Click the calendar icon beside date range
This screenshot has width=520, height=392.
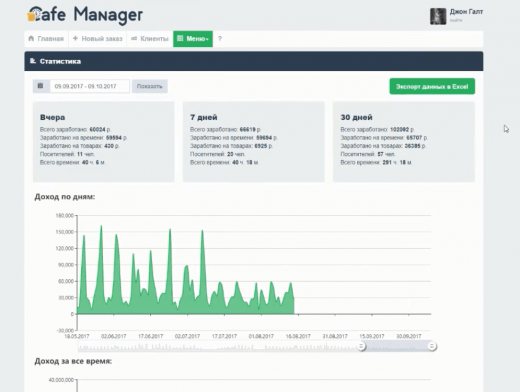[41, 86]
